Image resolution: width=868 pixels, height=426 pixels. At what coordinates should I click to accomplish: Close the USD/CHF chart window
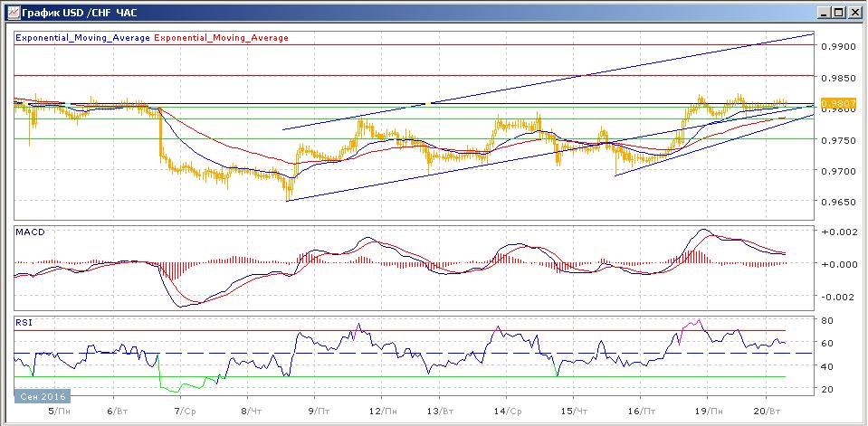pyautogui.click(x=854, y=13)
